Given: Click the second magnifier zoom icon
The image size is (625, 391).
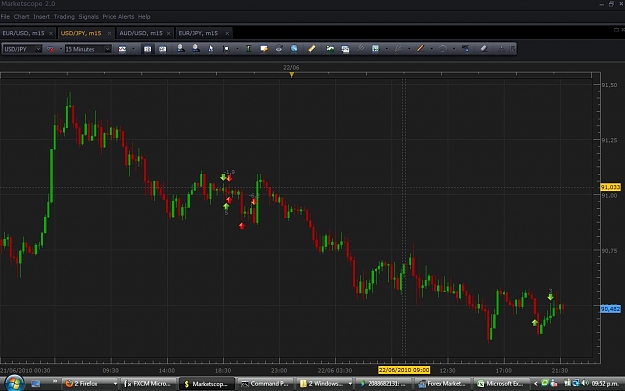Looking at the screenshot, I should [196, 49].
